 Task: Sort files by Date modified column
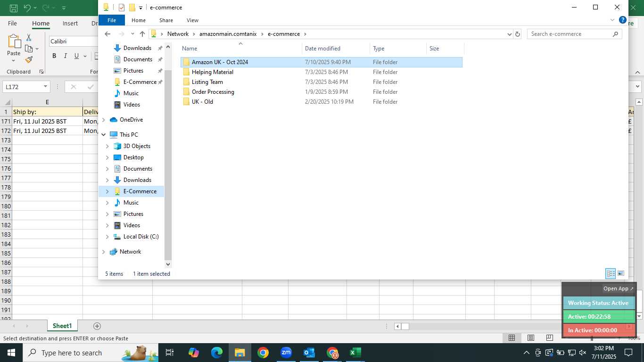point(336,49)
